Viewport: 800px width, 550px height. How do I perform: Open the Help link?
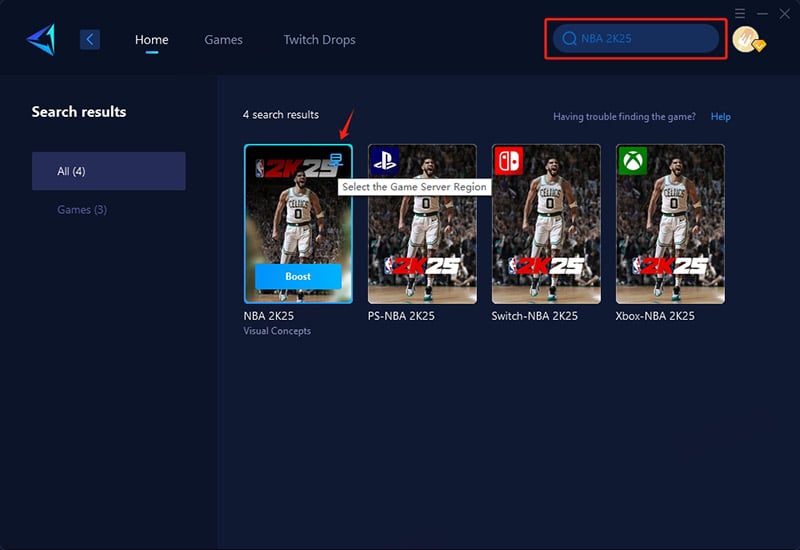[720, 116]
